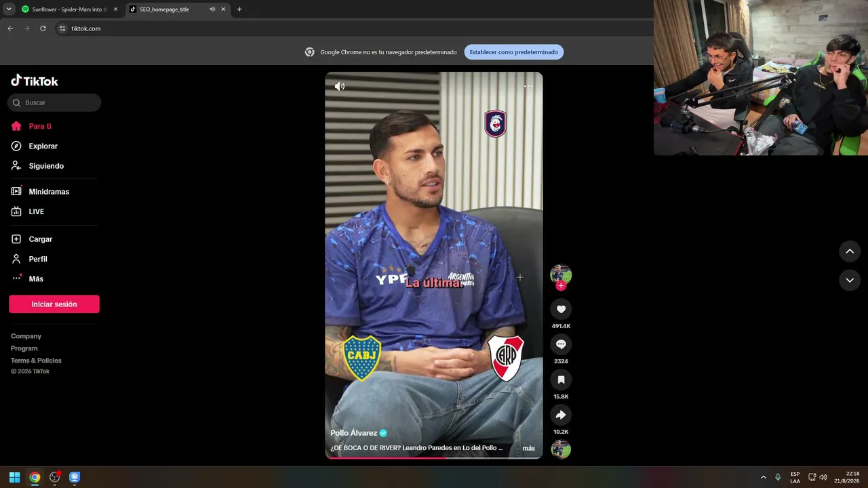Save the video with the bookmark icon

[561, 380]
